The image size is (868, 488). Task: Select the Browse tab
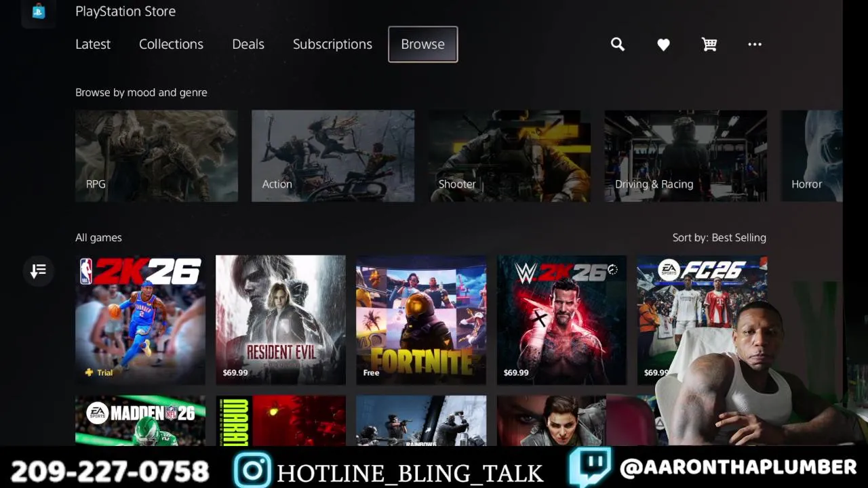[x=423, y=44]
